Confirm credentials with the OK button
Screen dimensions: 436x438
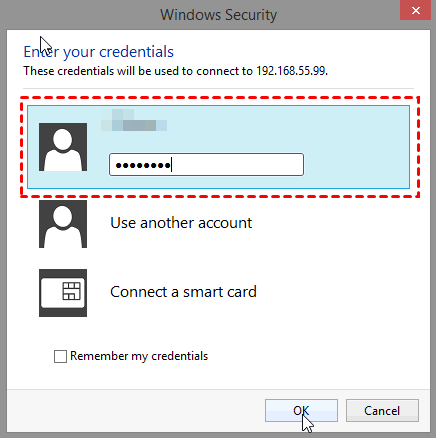301,411
